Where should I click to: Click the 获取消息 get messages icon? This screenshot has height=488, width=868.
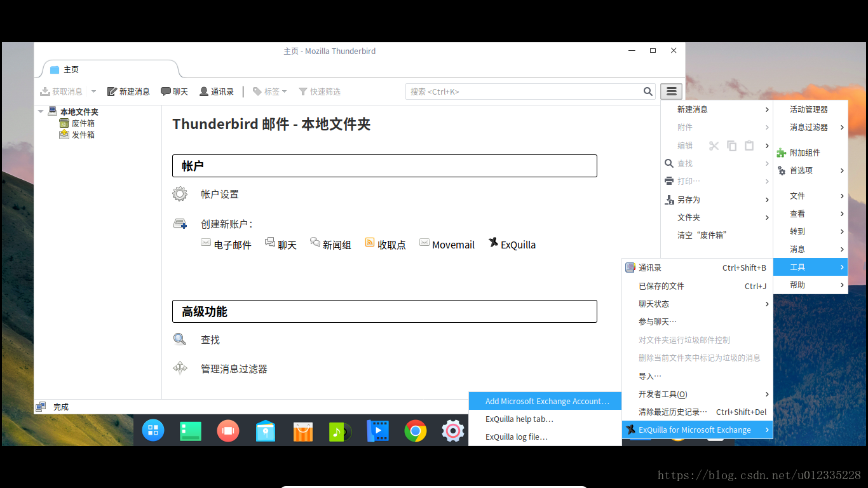pyautogui.click(x=45, y=91)
